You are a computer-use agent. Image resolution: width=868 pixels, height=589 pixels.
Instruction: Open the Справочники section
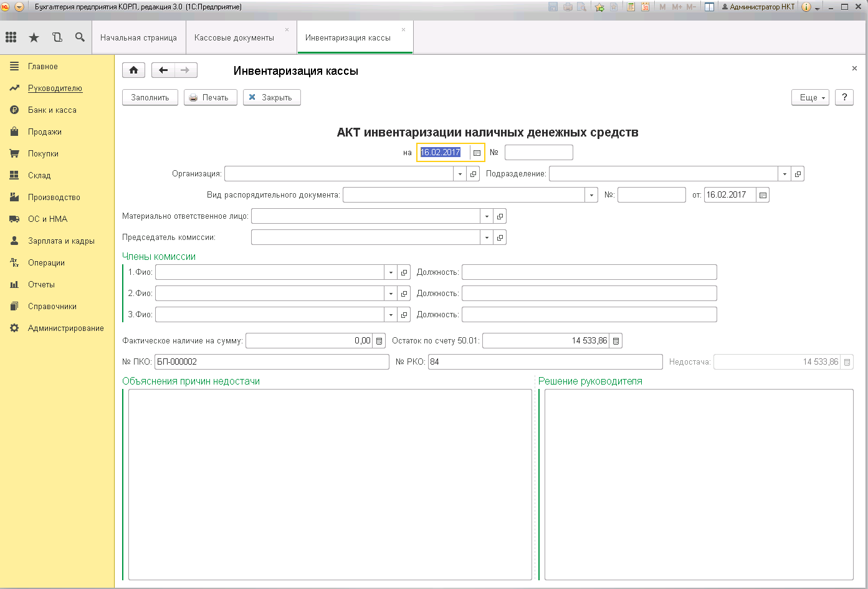pos(52,306)
